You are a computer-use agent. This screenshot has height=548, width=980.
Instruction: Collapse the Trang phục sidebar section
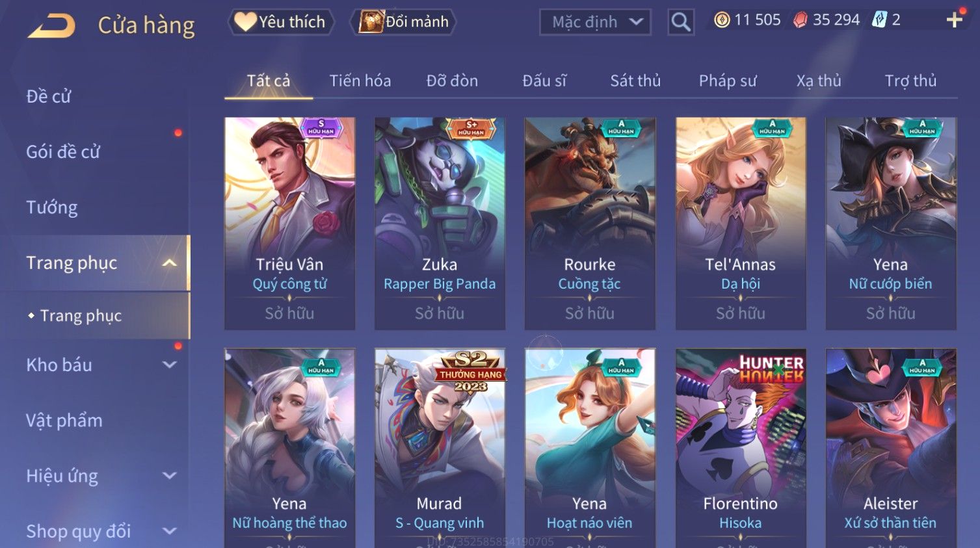coord(169,263)
